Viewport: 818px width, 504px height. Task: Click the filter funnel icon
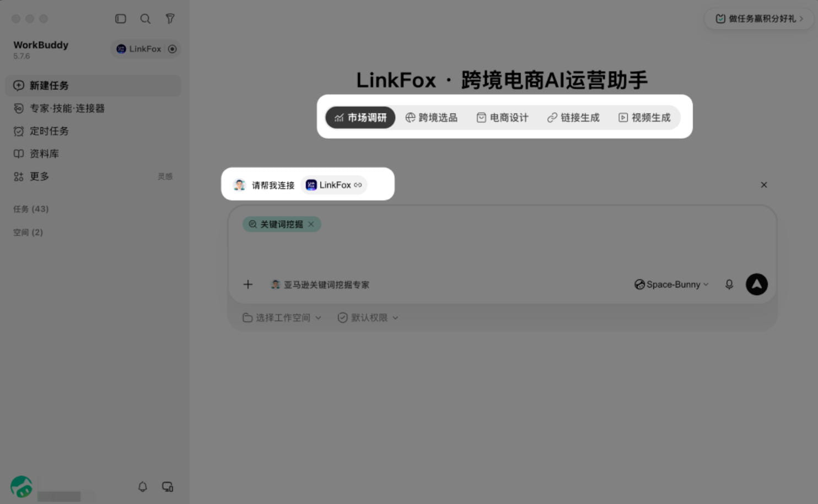170,19
